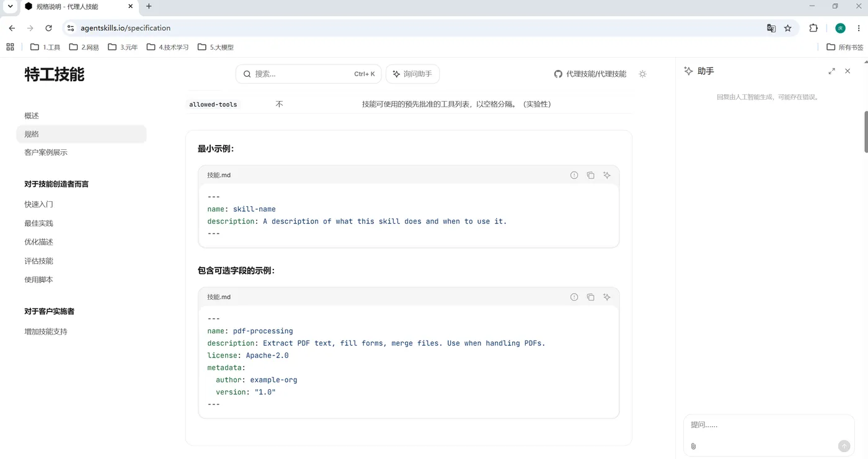Expand the assistant panel to full size
The image size is (868, 459).
(x=831, y=71)
